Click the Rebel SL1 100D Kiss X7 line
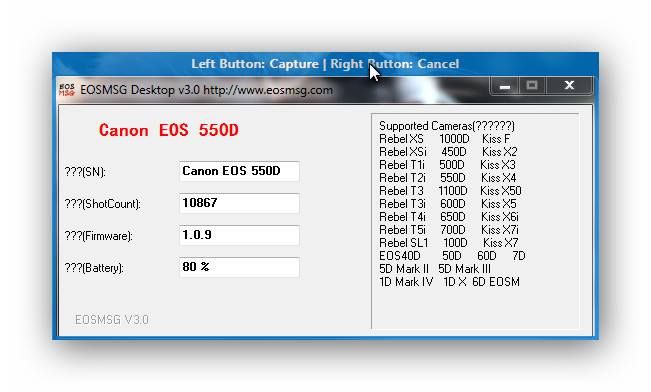Viewport: 651px width, 392px height. click(x=448, y=243)
